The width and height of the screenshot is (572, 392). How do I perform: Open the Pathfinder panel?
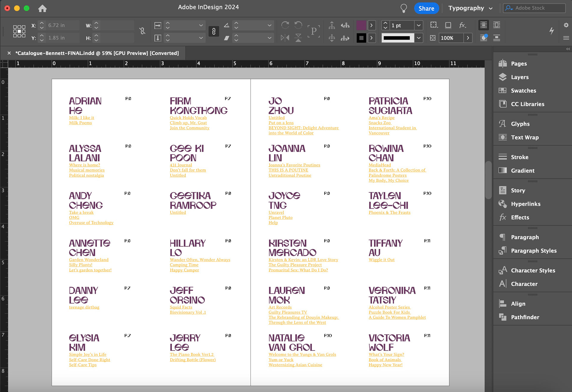[x=525, y=317]
